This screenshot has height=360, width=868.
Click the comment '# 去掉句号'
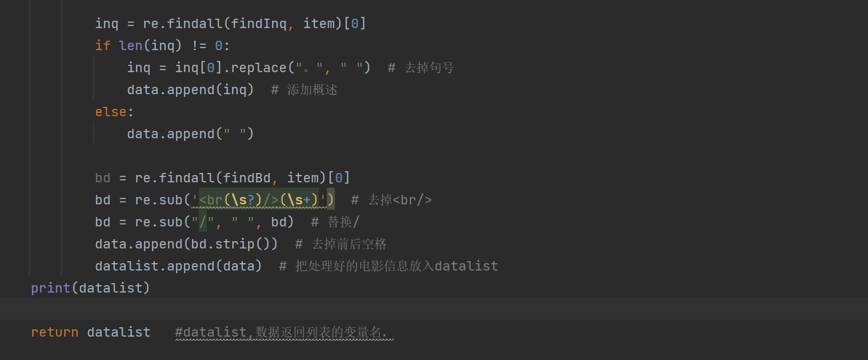coord(420,68)
